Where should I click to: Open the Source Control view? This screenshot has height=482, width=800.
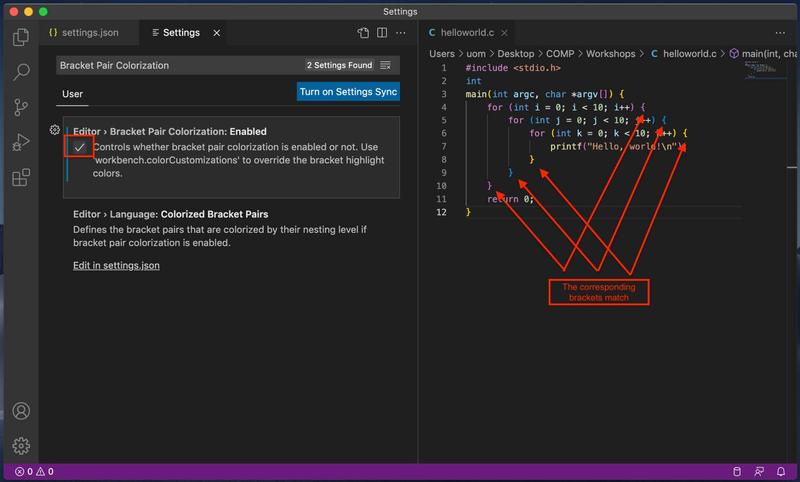coord(21,107)
